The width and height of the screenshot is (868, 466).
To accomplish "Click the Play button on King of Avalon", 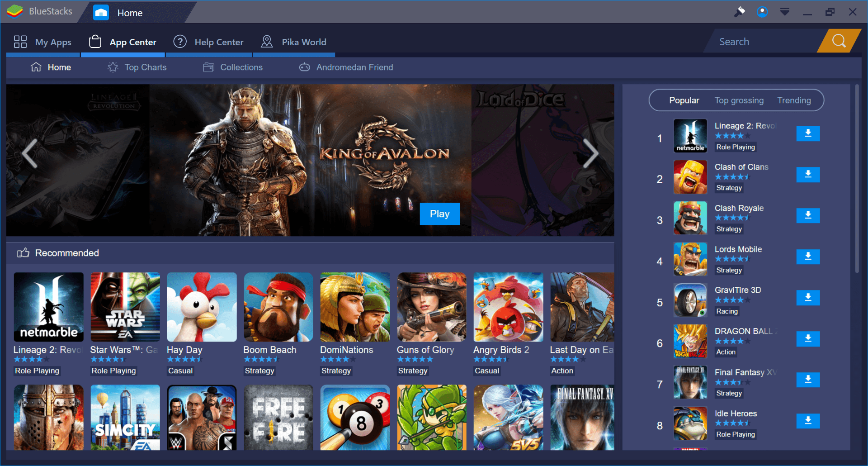I will 439,214.
